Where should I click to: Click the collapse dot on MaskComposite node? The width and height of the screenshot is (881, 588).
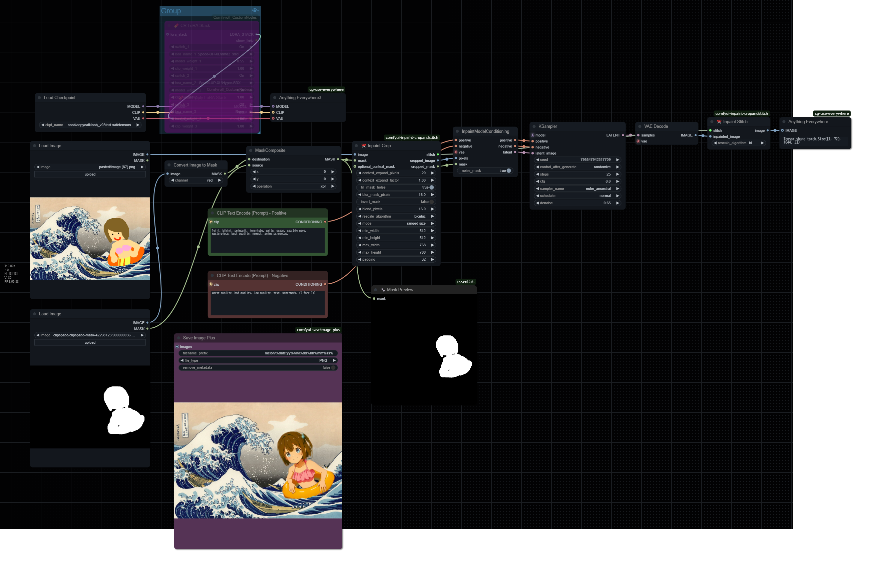pos(251,151)
